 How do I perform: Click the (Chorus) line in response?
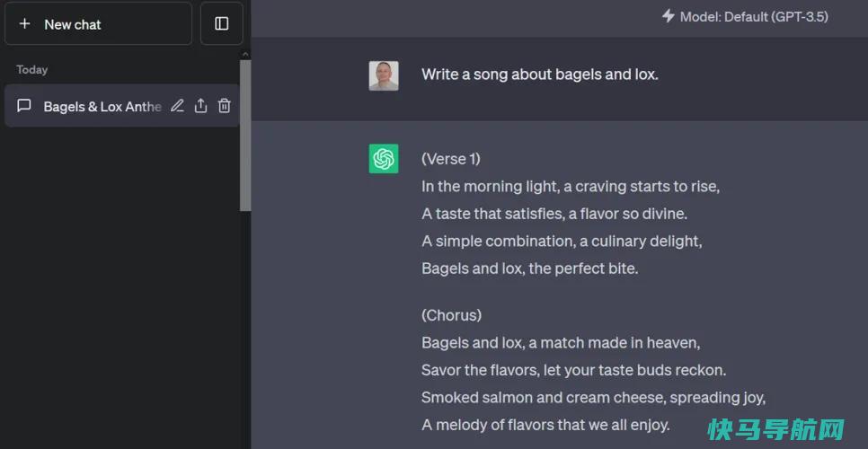(452, 315)
